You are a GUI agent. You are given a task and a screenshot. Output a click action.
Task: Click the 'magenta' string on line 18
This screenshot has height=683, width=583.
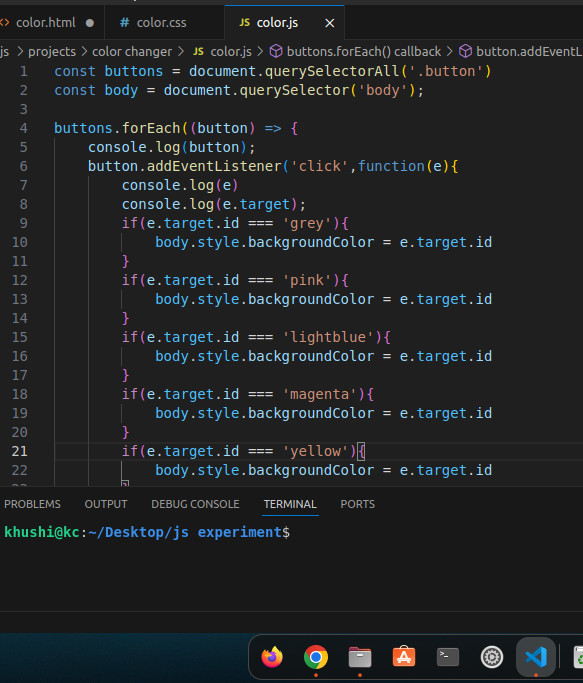click(x=319, y=395)
